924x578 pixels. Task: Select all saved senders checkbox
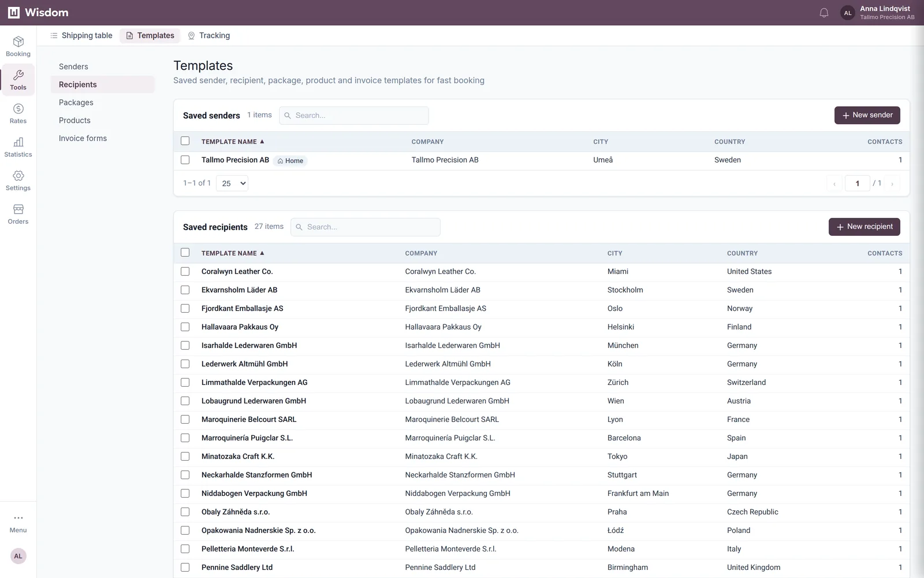pos(185,141)
